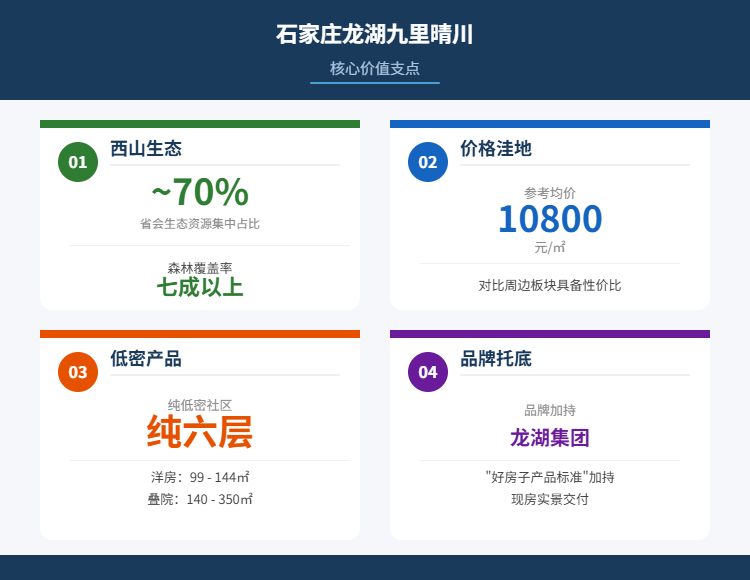This screenshot has width=750, height=580.
Task: Click the green text 七成以上
Action: (x=200, y=287)
